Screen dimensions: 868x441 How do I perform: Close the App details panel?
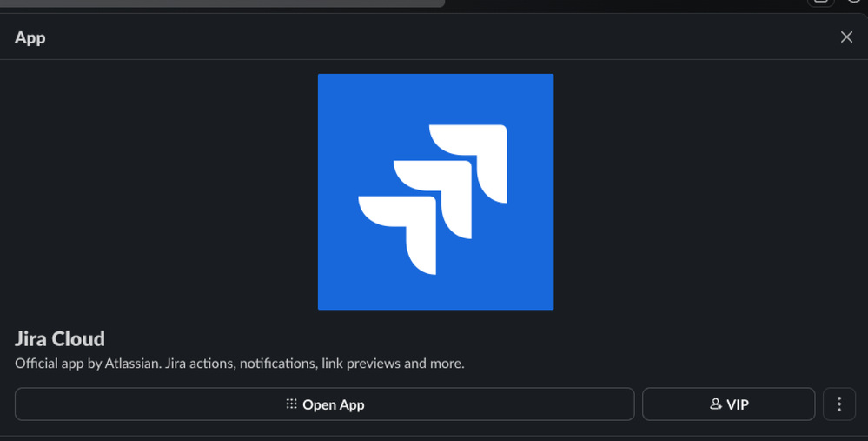[846, 37]
